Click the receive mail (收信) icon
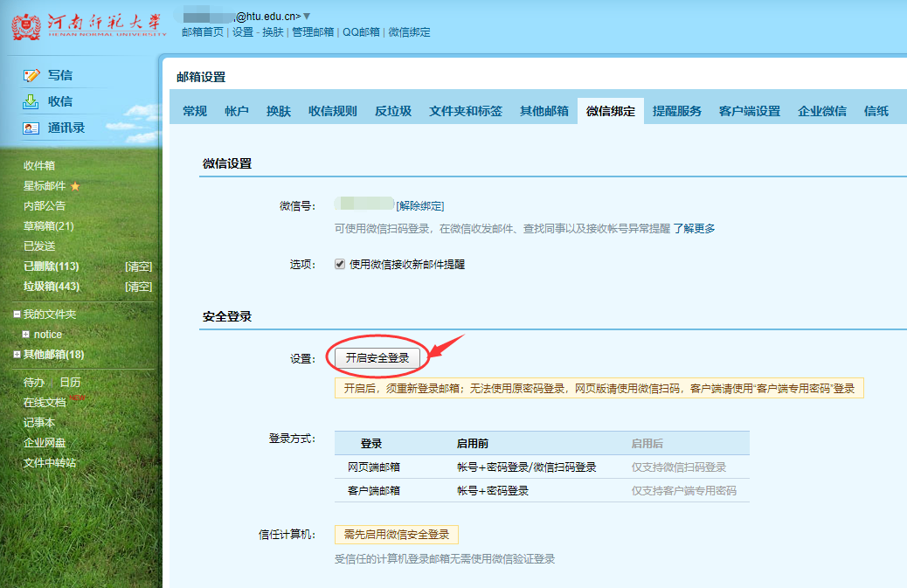 [31, 101]
